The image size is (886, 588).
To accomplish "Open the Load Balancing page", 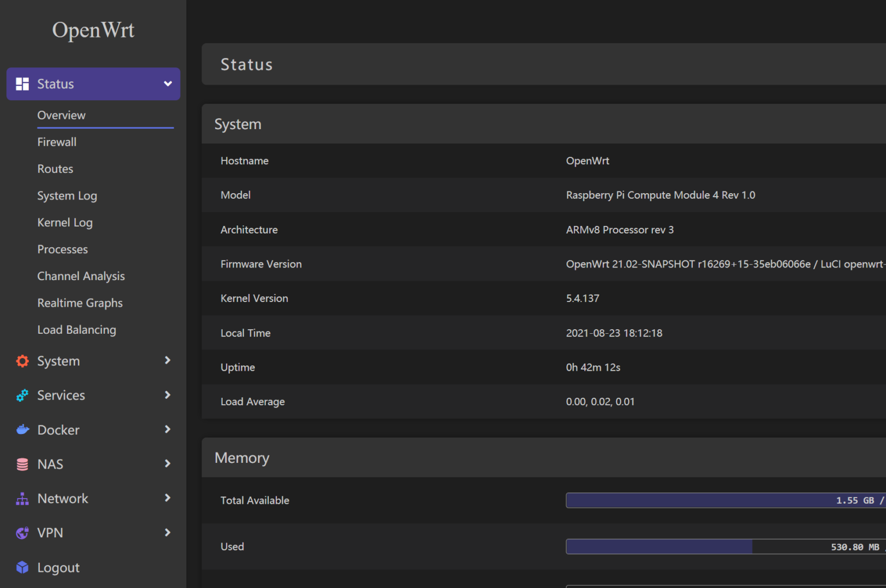I will tap(77, 329).
